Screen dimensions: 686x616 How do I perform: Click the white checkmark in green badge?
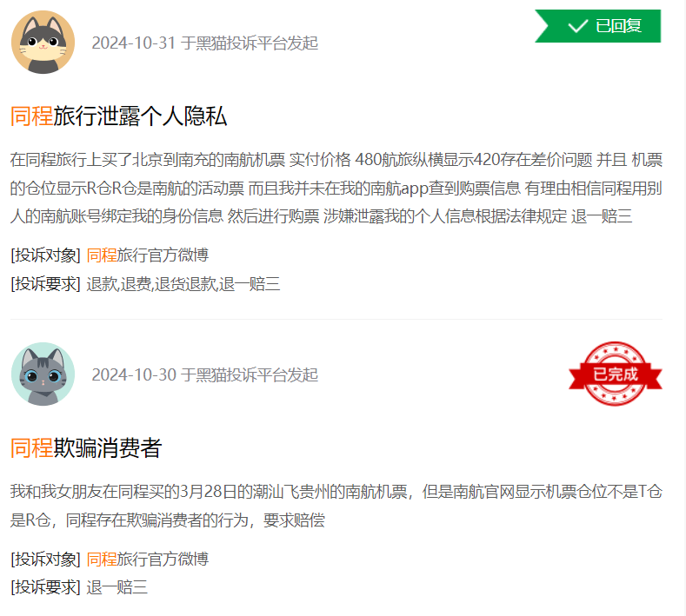click(577, 26)
